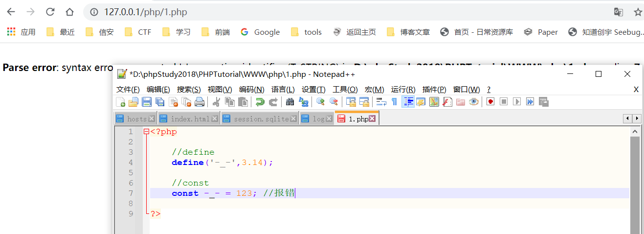
Task: Switch to the log tab
Action: 317,118
